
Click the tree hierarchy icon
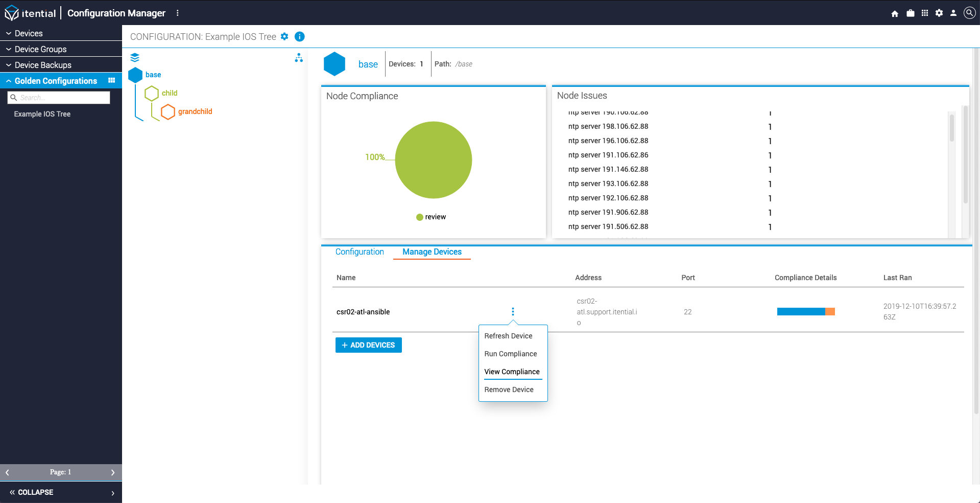click(x=299, y=58)
